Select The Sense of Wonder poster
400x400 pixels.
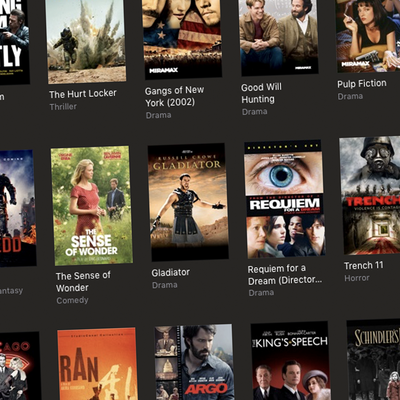coord(92,205)
